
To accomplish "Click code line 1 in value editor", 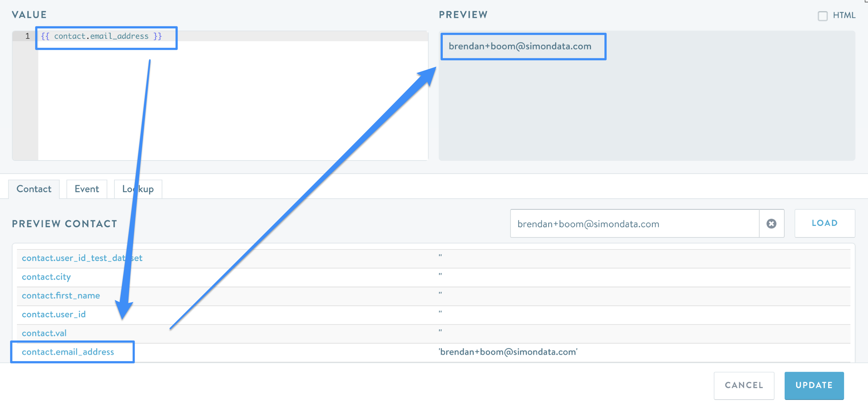I will [101, 36].
